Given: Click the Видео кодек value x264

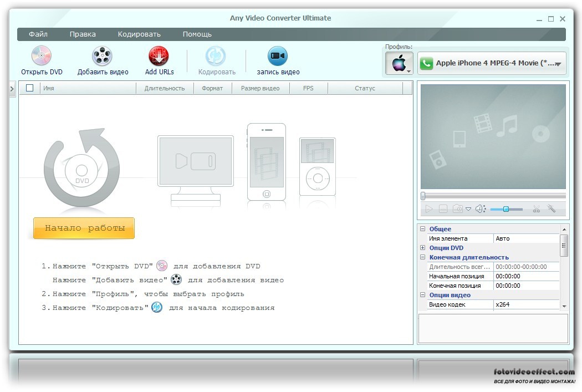Looking at the screenshot, I should (x=527, y=304).
